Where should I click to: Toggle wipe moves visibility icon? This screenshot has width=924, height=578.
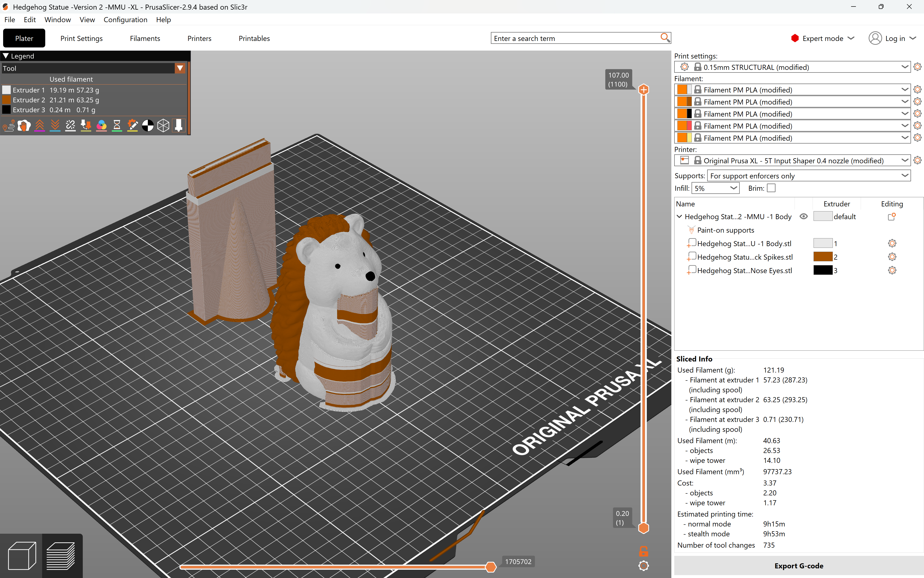24,125
